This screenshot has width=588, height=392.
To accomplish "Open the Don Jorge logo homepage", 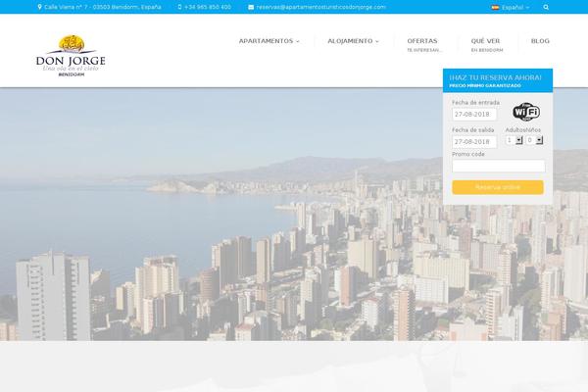I will (x=71, y=56).
